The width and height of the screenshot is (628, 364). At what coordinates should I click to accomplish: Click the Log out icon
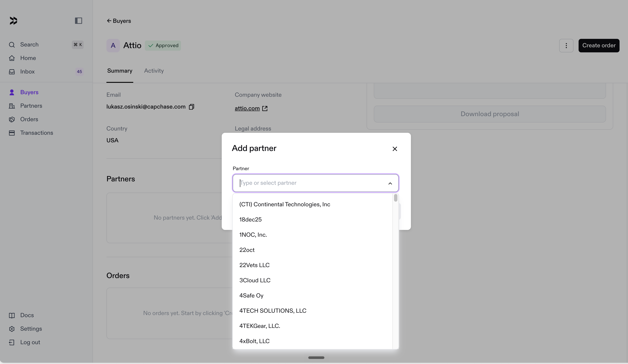[12, 342]
